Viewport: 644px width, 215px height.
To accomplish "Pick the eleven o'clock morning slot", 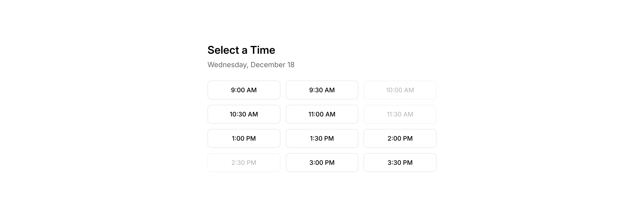I will point(322,114).
